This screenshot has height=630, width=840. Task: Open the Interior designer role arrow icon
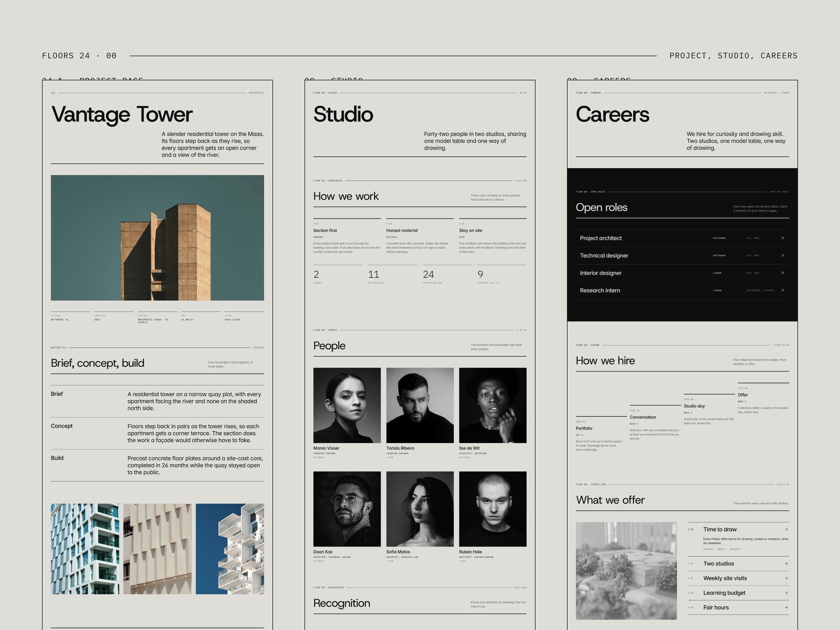point(782,273)
